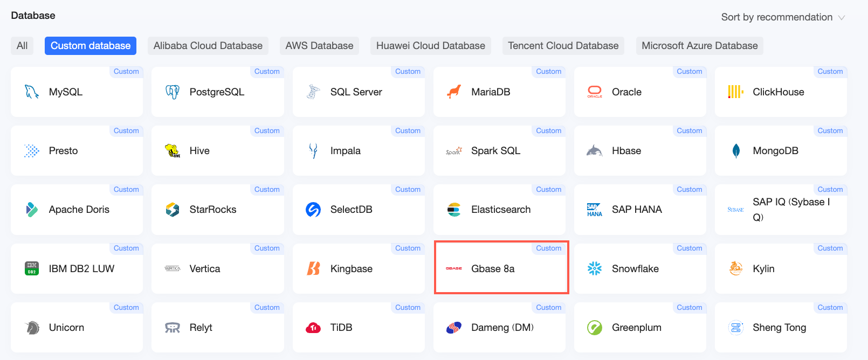Switch to Alibaba Cloud Database tab
Image resolution: width=868 pixels, height=360 pixels.
pos(208,46)
